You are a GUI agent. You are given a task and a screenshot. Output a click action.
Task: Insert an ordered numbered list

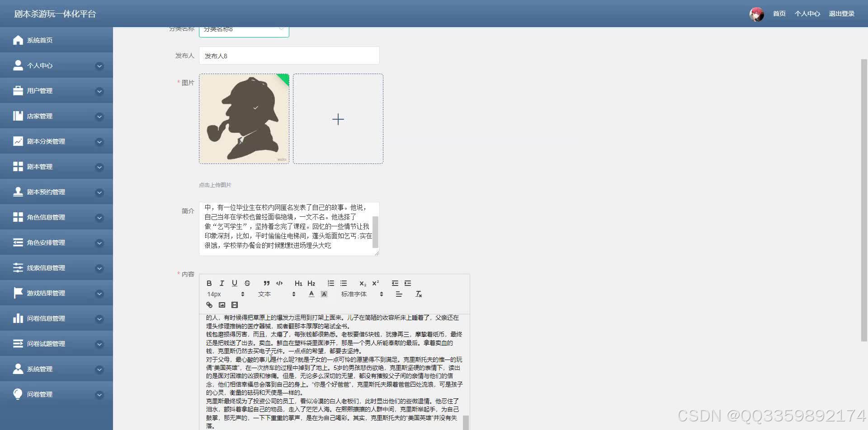pos(331,283)
